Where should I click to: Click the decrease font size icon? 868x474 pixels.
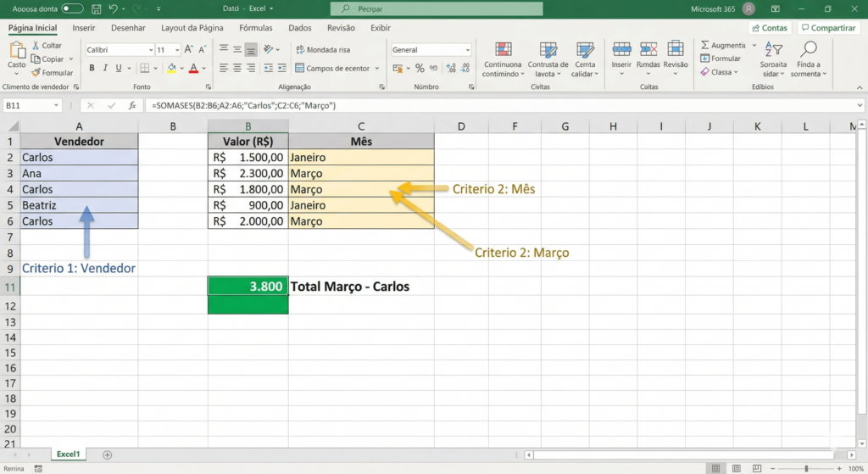(202, 49)
